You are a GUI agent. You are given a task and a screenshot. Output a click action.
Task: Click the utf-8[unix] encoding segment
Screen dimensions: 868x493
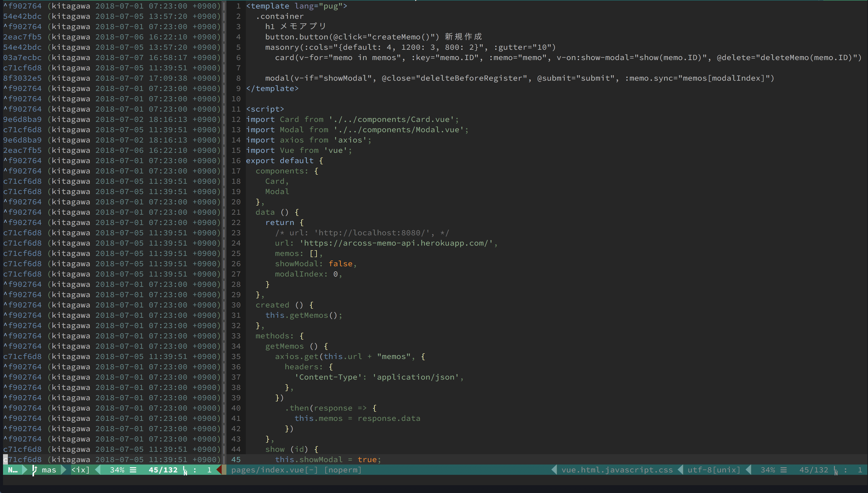pyautogui.click(x=714, y=470)
